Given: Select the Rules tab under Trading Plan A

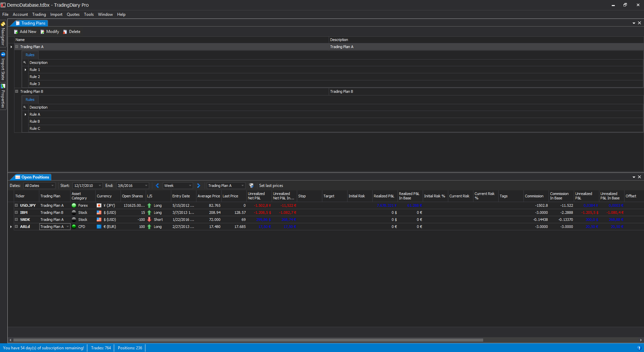Looking at the screenshot, I should [x=30, y=55].
